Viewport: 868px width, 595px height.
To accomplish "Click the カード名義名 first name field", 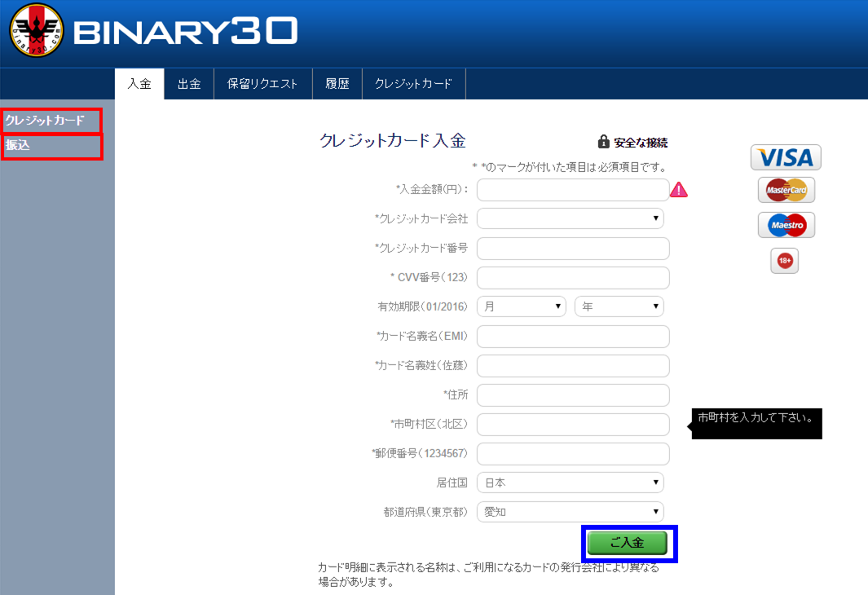I will (573, 337).
